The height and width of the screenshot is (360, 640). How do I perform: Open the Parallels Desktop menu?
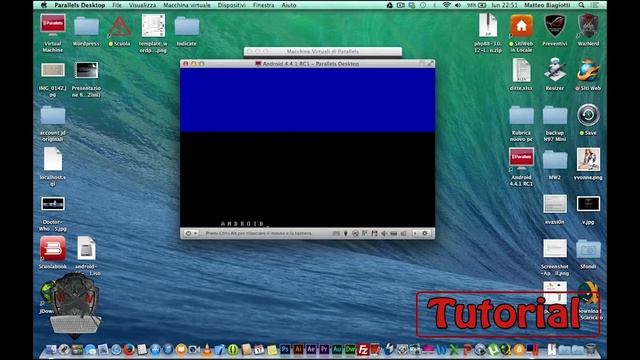pos(80,5)
